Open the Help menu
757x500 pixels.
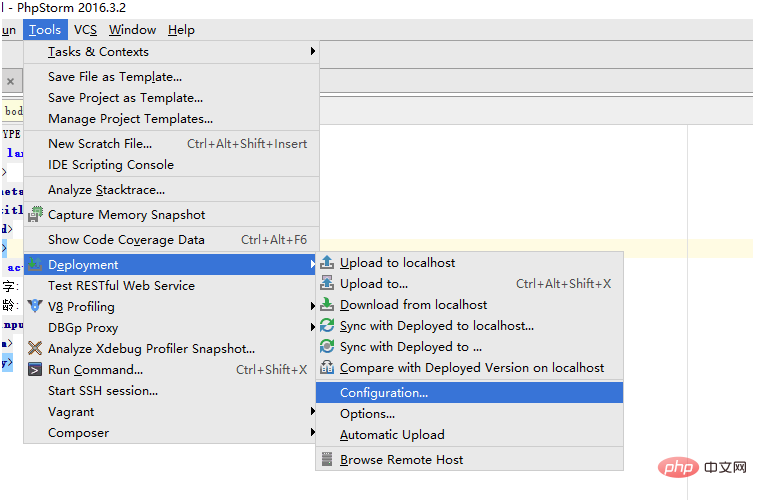click(x=181, y=30)
